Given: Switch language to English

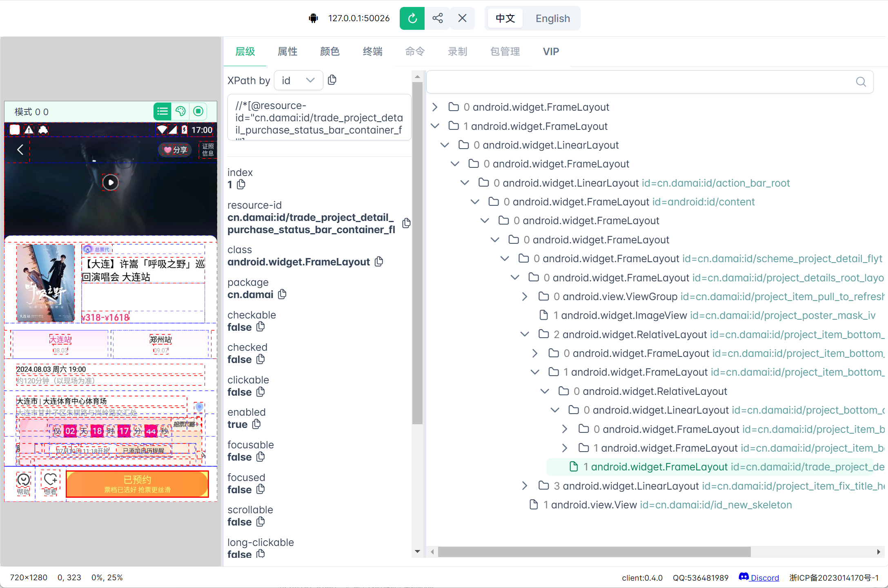Looking at the screenshot, I should pyautogui.click(x=552, y=19).
